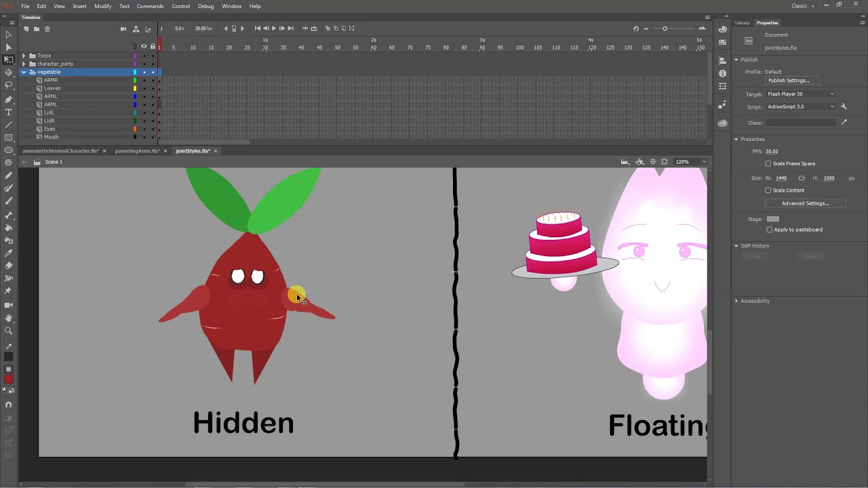Select the Eraser tool

click(x=8, y=266)
